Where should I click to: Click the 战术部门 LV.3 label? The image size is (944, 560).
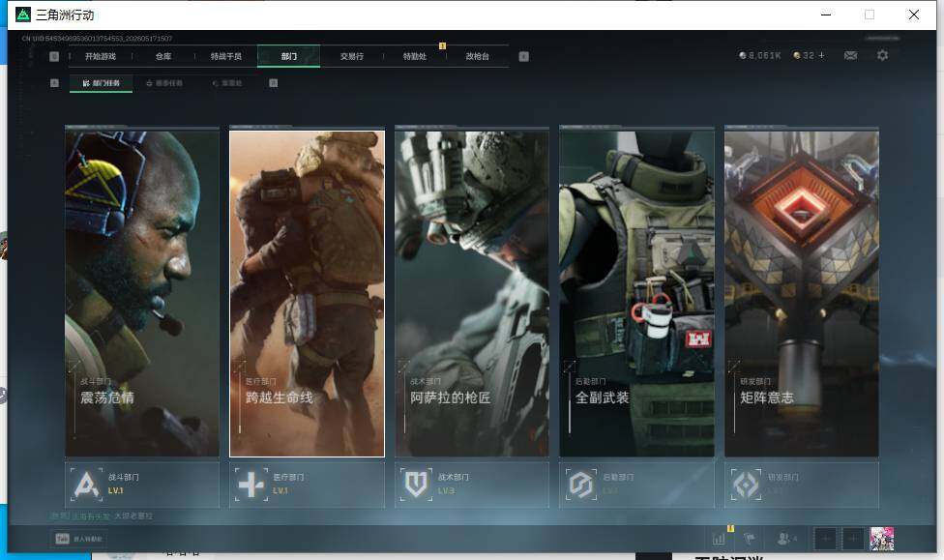click(x=446, y=490)
